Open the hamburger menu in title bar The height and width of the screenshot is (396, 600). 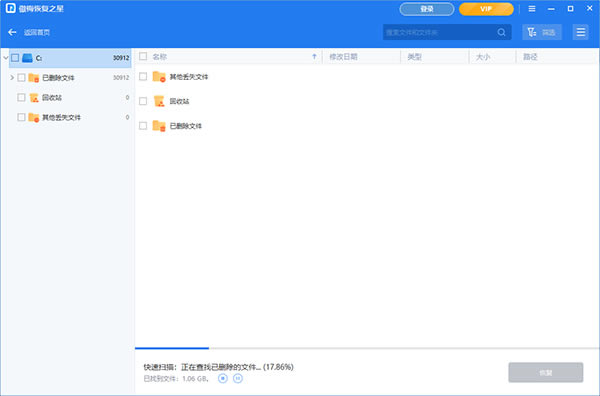532,8
